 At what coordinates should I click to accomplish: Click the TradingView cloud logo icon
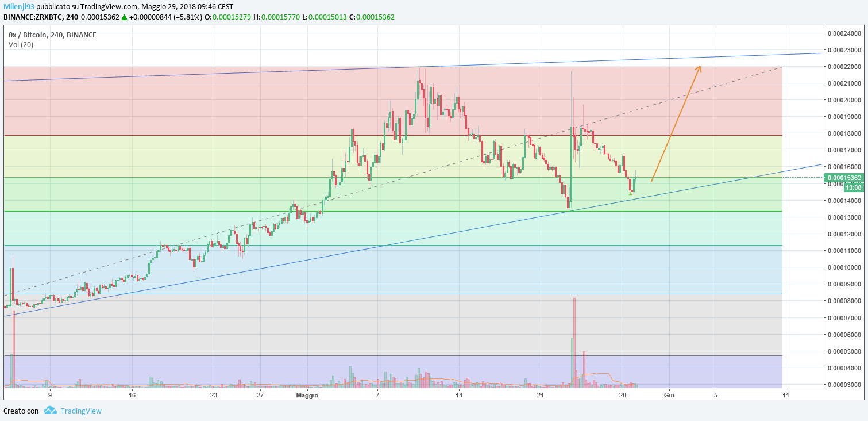click(x=51, y=411)
